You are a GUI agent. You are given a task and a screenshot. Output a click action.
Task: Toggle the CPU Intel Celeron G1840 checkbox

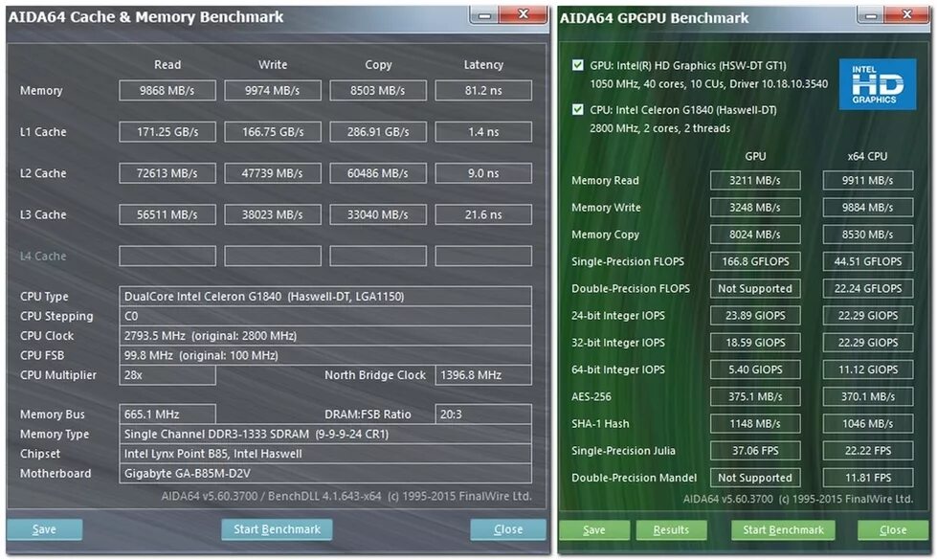(x=577, y=109)
